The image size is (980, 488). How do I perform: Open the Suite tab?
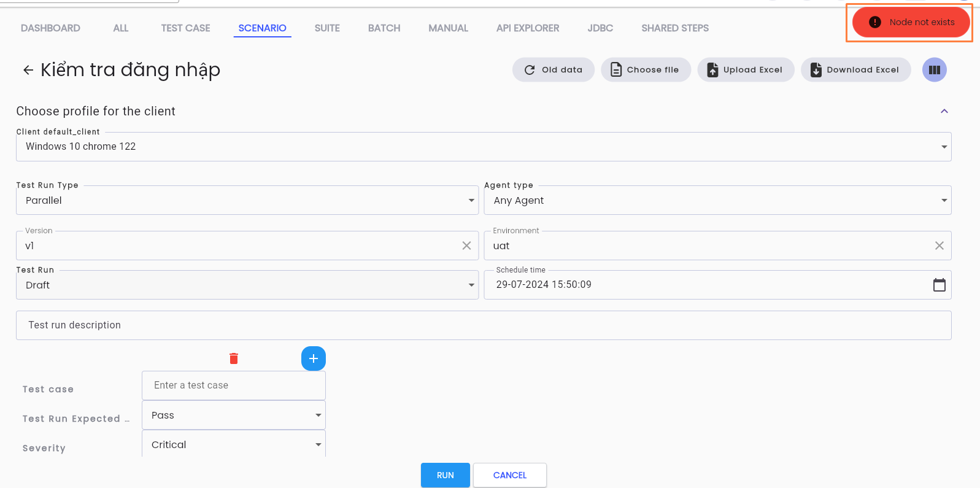coord(327,28)
